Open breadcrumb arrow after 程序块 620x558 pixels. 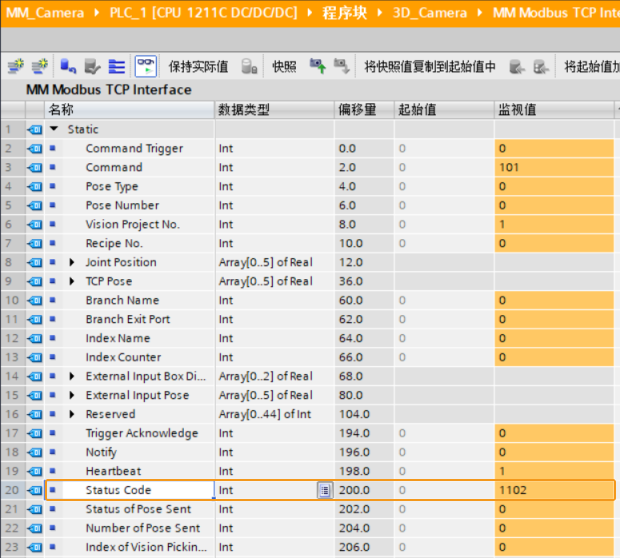click(x=380, y=13)
